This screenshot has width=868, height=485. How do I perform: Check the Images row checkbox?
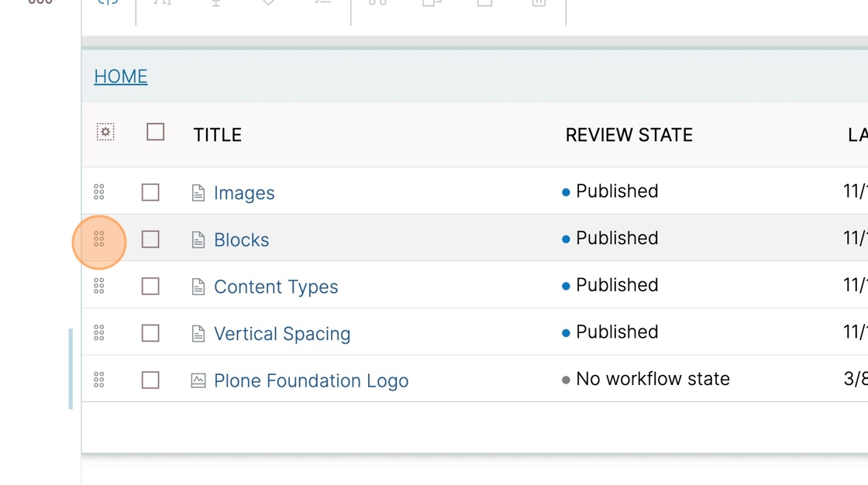click(150, 193)
